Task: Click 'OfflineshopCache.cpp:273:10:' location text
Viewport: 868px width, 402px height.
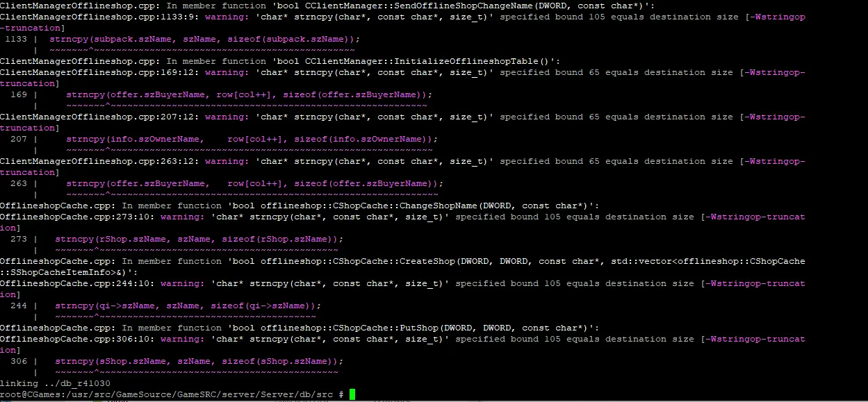Action: point(77,217)
